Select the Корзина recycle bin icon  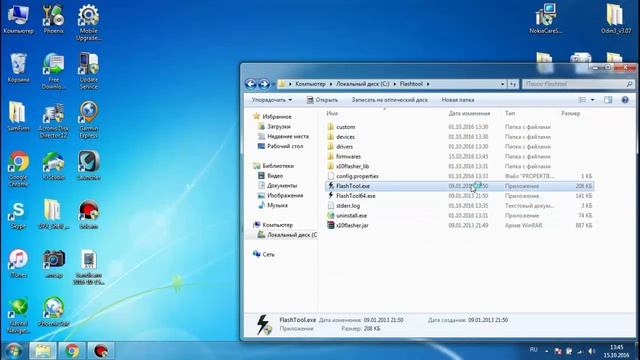click(x=18, y=68)
